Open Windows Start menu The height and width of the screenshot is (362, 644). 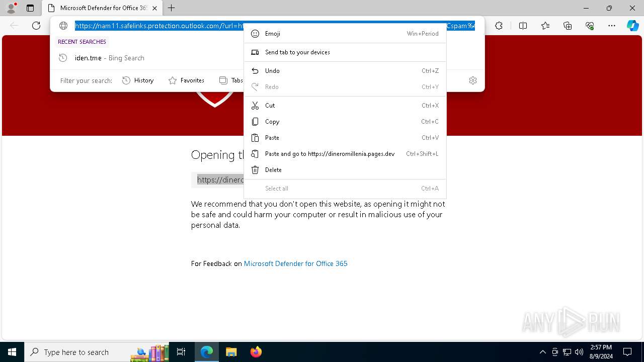point(12,352)
